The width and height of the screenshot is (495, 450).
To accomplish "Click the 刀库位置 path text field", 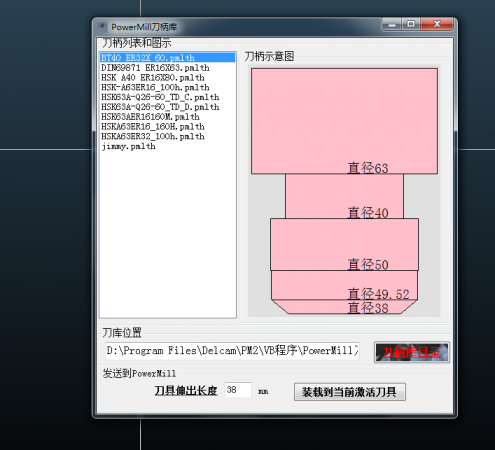I will tap(232, 351).
